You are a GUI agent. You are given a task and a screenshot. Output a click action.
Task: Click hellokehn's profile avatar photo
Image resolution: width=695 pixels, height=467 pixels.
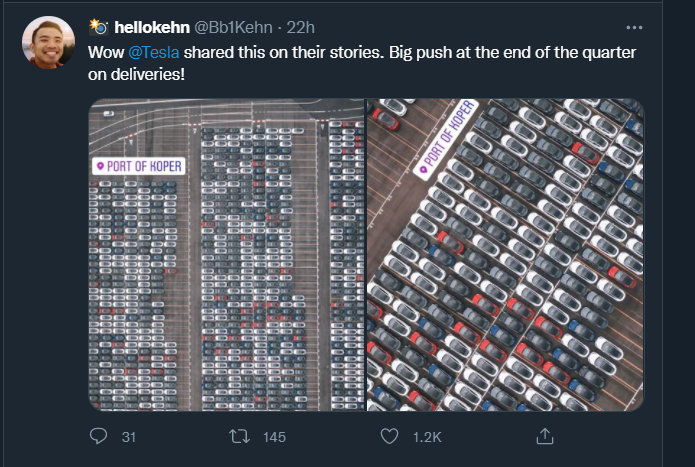pyautogui.click(x=48, y=42)
